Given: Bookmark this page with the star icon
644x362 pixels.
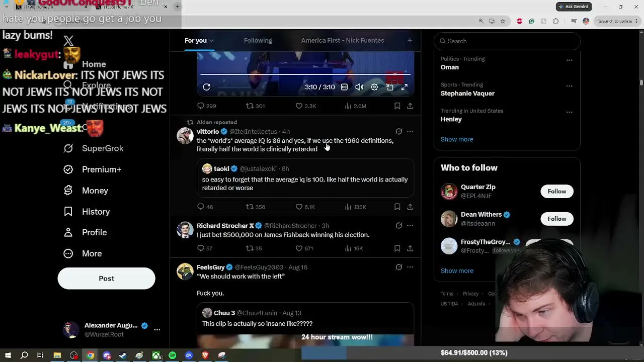Looking at the screenshot, I should tap(503, 21).
